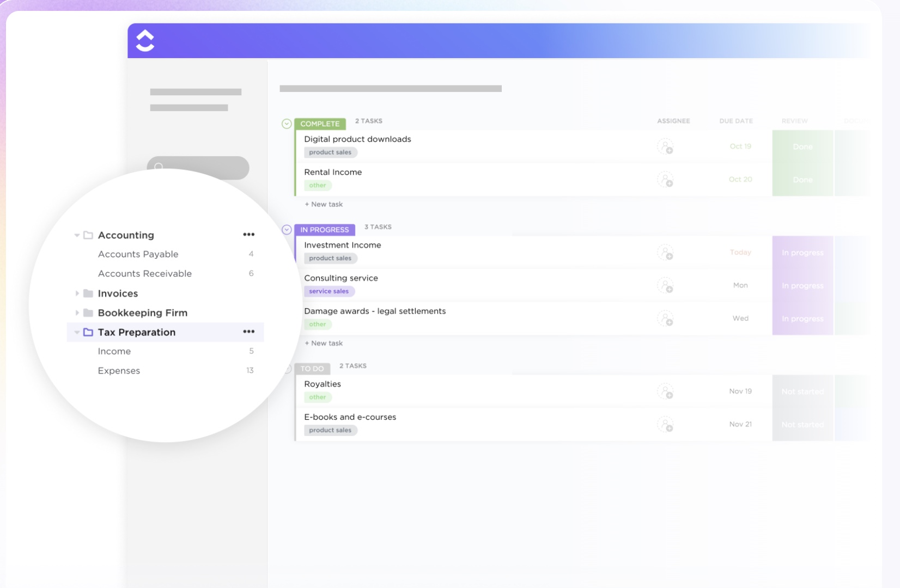Collapse the Accounting folder arrow
The height and width of the screenshot is (588, 900).
point(77,235)
